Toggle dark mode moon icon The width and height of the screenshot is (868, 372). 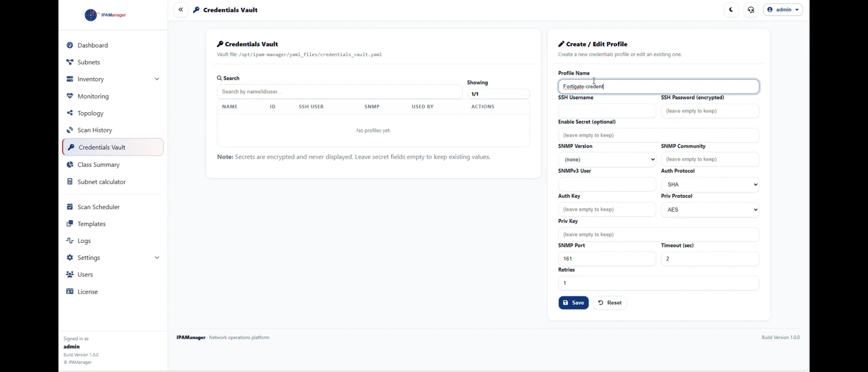pos(732,10)
